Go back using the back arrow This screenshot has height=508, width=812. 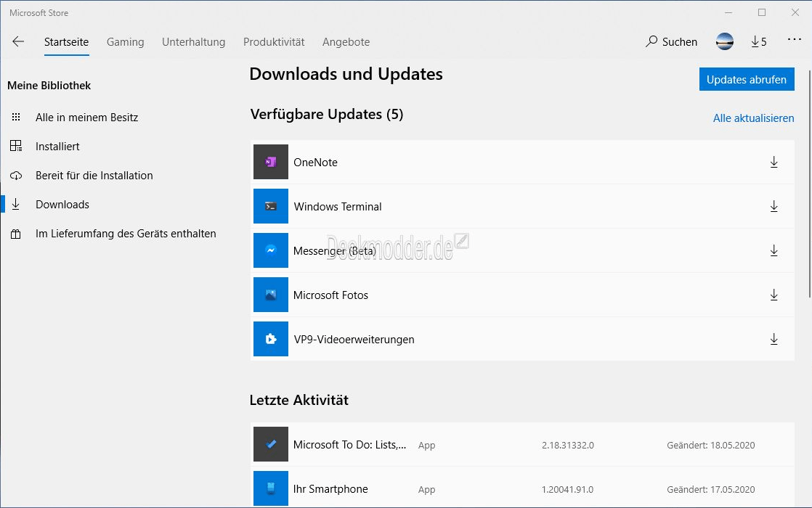pos(18,41)
